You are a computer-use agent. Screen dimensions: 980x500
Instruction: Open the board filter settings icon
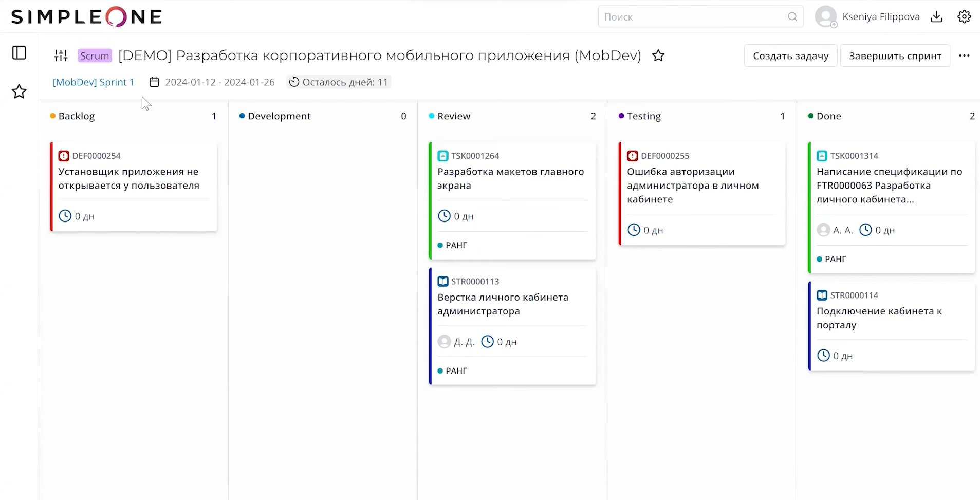[x=61, y=55]
